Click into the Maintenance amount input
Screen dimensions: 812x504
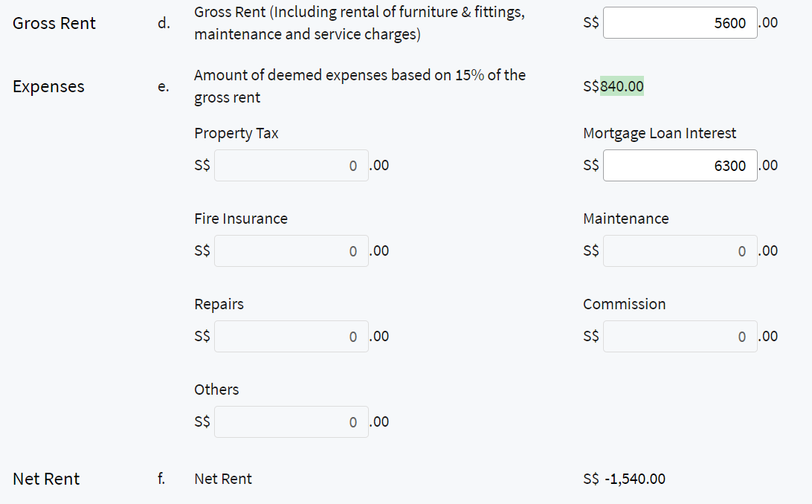[680, 251]
